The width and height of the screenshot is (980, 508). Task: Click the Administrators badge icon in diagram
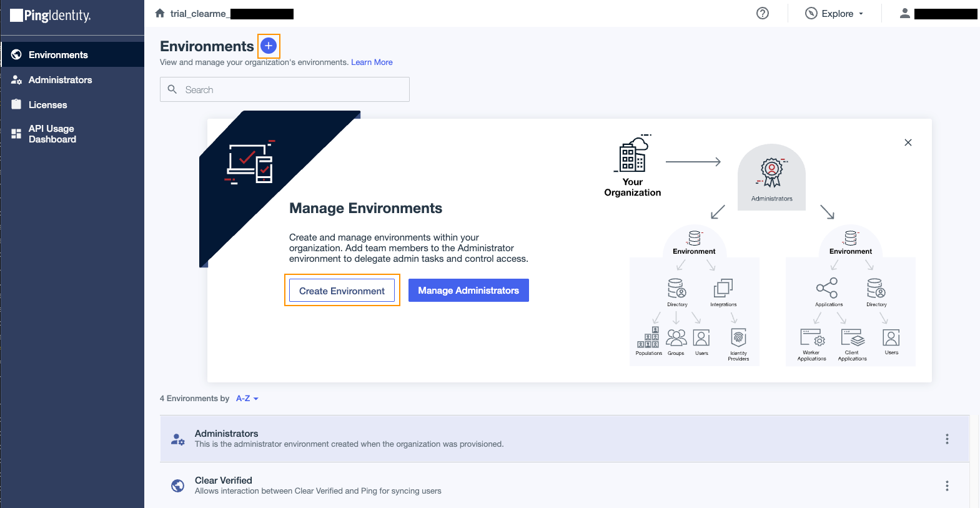(x=772, y=173)
